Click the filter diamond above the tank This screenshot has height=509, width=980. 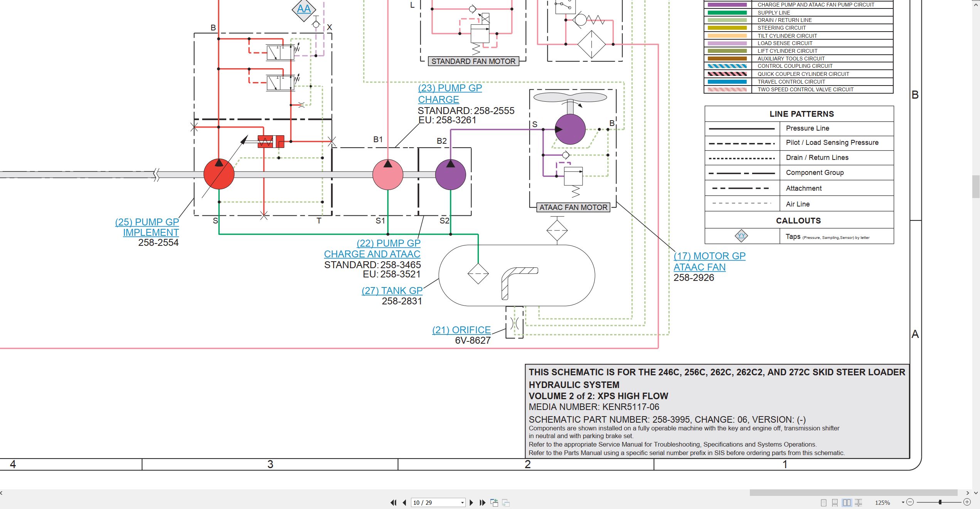tap(557, 230)
